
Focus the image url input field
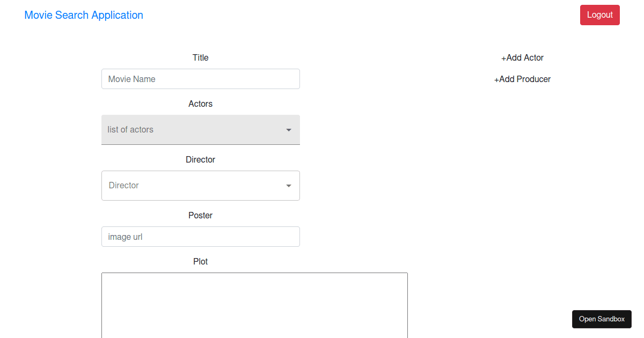point(201,237)
